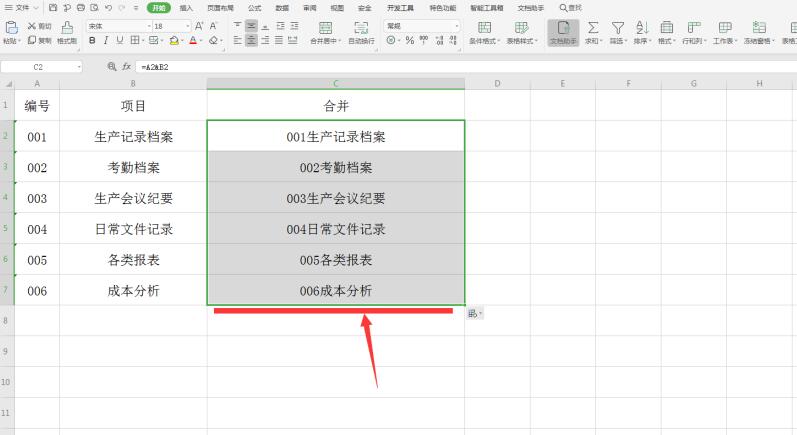Decrease font size with A- icon
Viewport: 797px width, 435px height.
coord(213,26)
